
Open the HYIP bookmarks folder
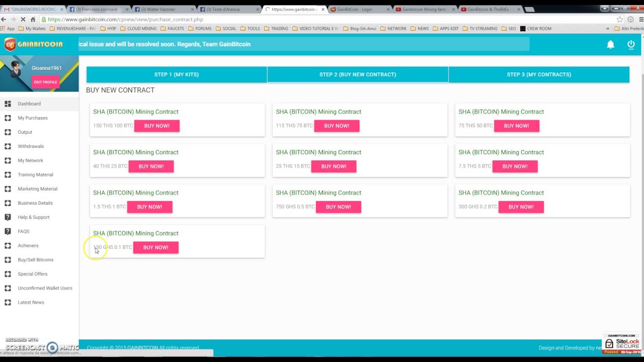pyautogui.click(x=108, y=29)
